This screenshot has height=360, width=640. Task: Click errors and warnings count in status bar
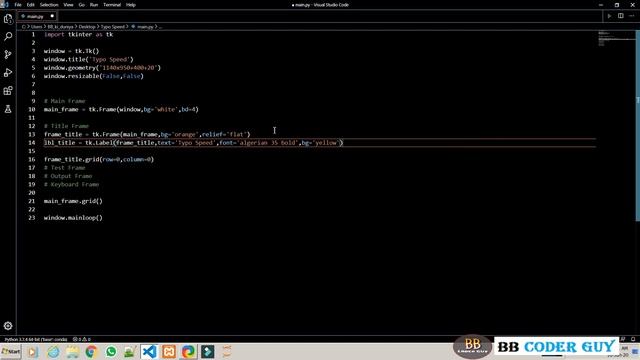pos(82,339)
